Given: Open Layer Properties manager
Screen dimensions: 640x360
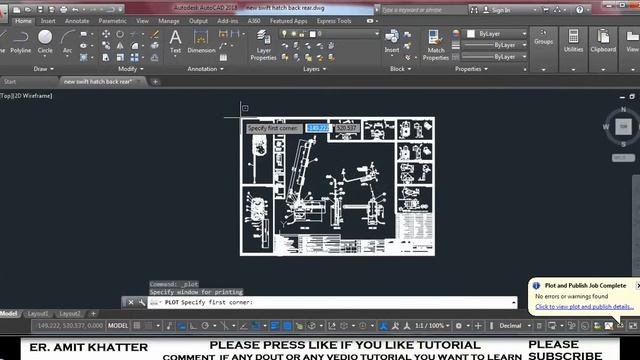Looking at the screenshot, I should point(263,45).
